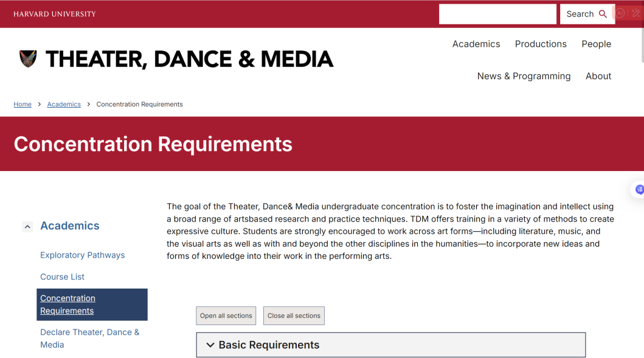Open the About main menu
Screen dimensions: 644x358
pyautogui.click(x=598, y=76)
